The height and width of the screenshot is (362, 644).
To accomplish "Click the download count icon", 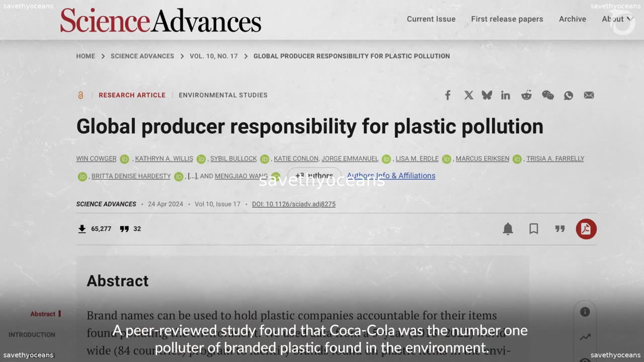I will [x=82, y=229].
